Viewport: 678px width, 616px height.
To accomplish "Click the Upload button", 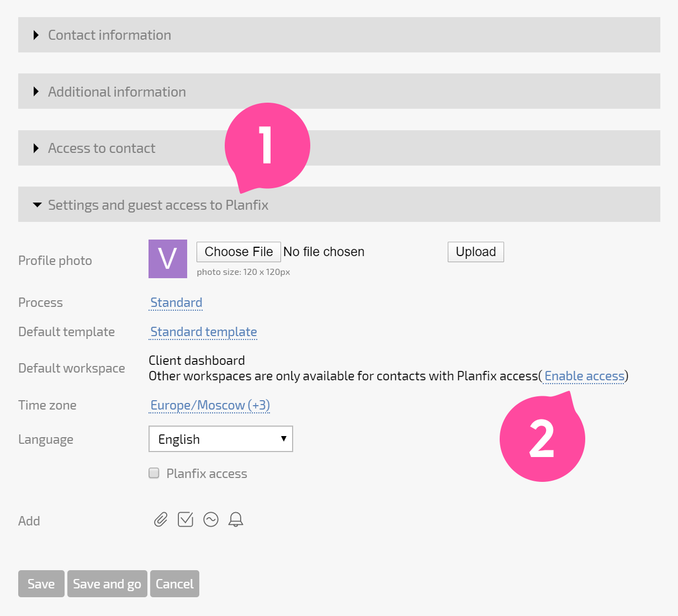I will click(476, 252).
